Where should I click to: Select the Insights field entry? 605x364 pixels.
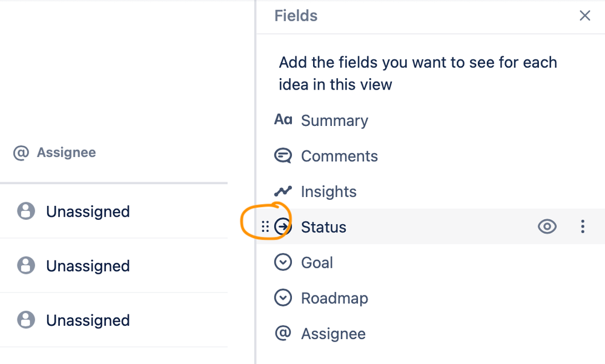[x=329, y=192]
